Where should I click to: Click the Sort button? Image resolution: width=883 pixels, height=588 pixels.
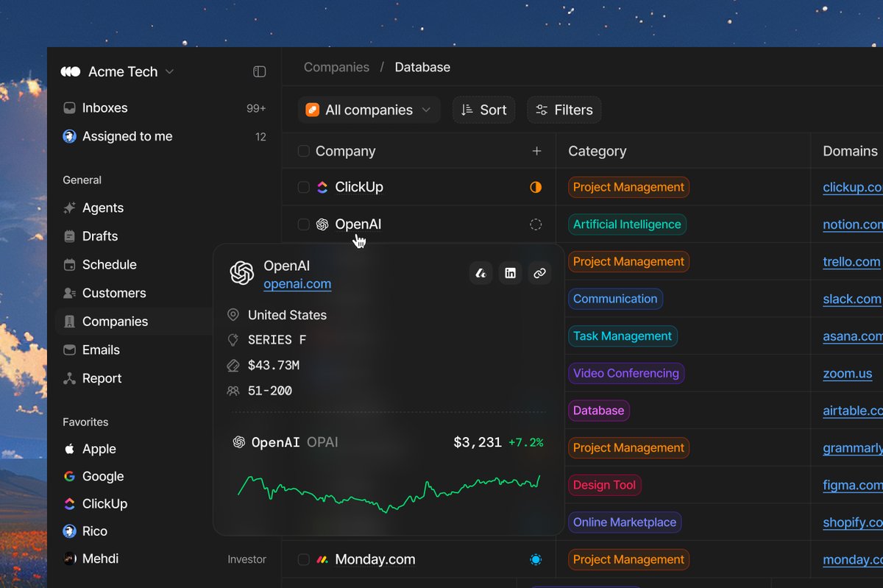pos(483,110)
